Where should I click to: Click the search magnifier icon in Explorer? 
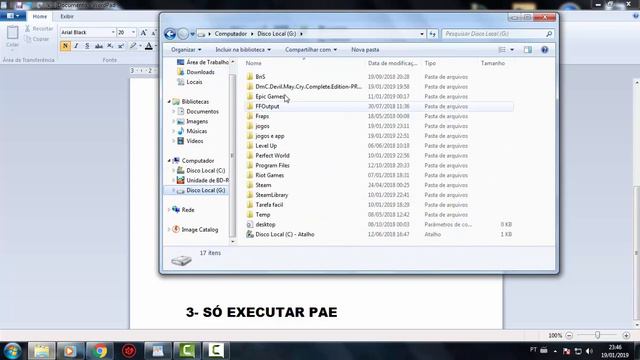click(x=549, y=34)
